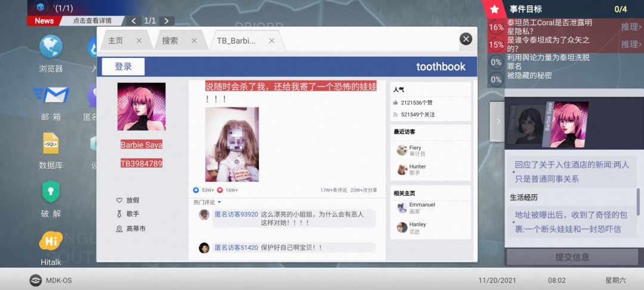Viewport: 644px width, 290px height.
Task: Click the heart icon next to 放假
Action: coord(119,200)
